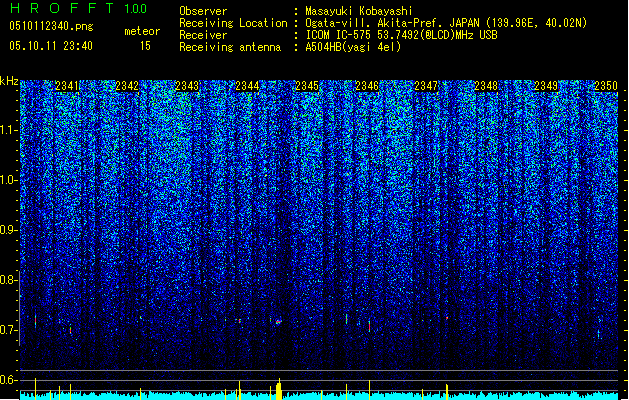Click the 2347 time marker
The image size is (629, 400).
[x=426, y=86]
